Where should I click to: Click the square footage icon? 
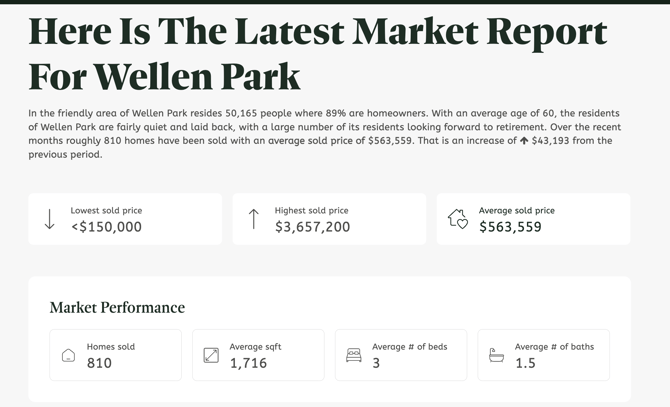pos(211,355)
